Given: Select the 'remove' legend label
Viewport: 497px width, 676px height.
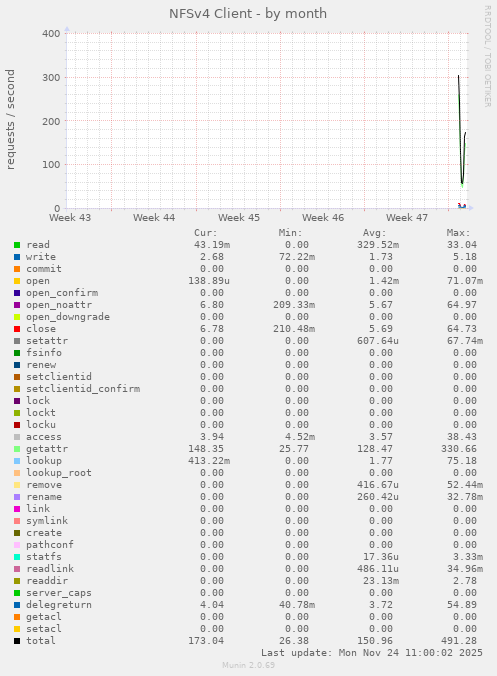Looking at the screenshot, I should 44,485.
